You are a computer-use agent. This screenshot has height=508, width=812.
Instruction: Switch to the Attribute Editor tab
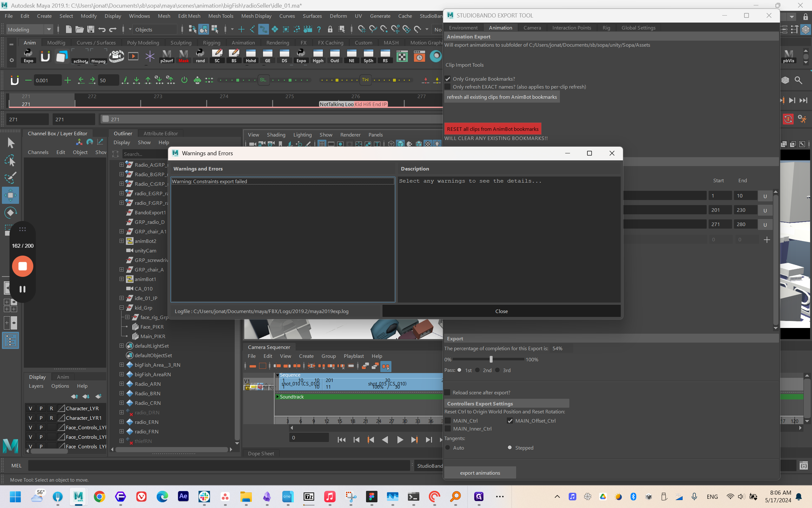160,133
